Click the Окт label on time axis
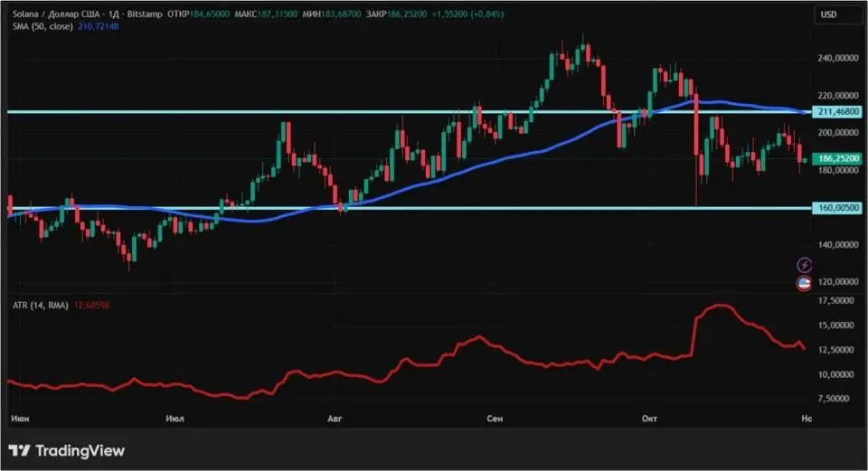 [647, 420]
